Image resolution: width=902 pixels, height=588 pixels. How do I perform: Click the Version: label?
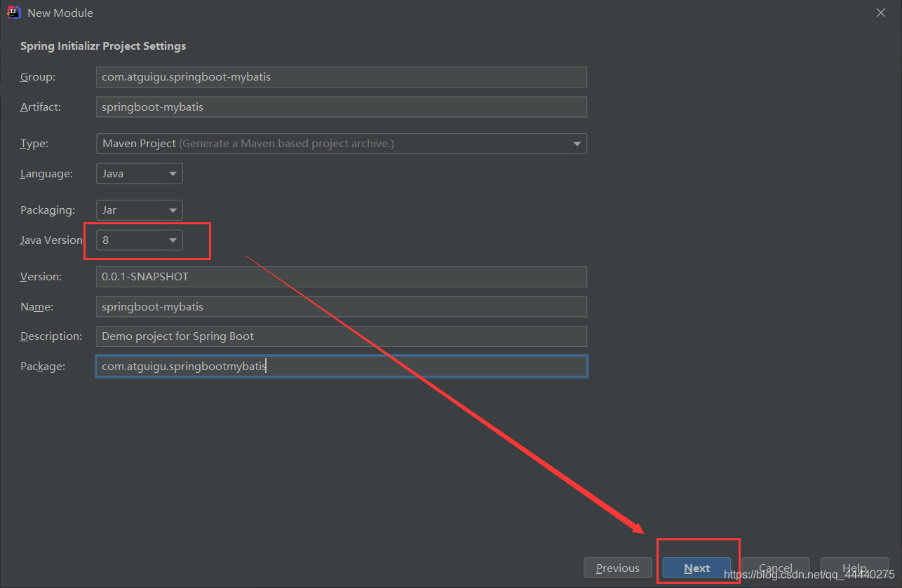tap(41, 277)
